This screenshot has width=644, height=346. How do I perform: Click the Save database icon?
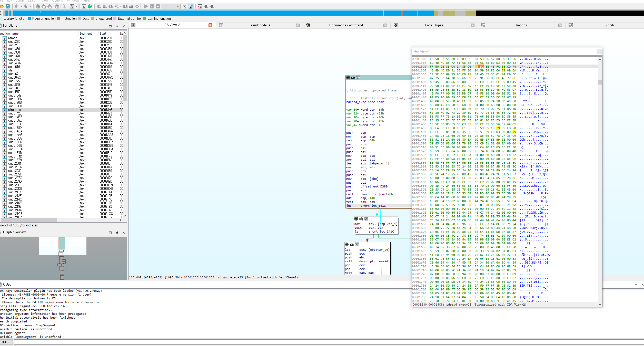tap(8, 6)
